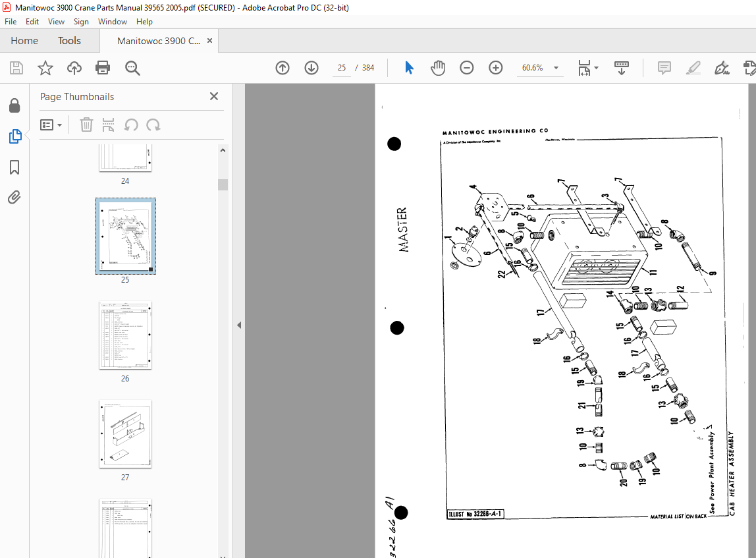Image resolution: width=756 pixels, height=558 pixels.
Task: Toggle the Page Thumbnails panel icon
Action: (x=15, y=136)
